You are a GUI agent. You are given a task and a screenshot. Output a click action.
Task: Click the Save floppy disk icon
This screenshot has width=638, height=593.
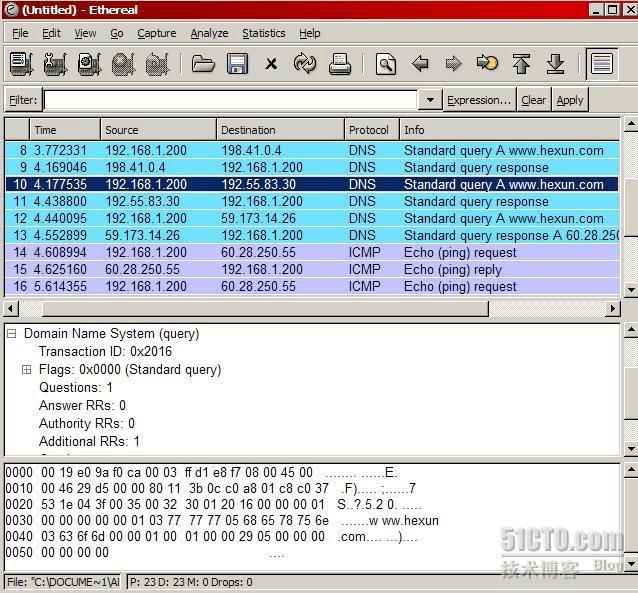[237, 64]
